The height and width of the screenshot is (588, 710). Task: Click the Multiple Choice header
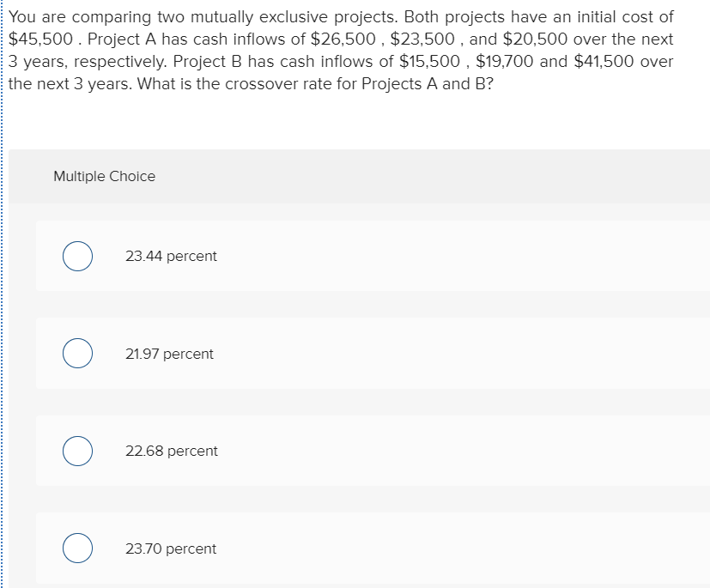104,176
